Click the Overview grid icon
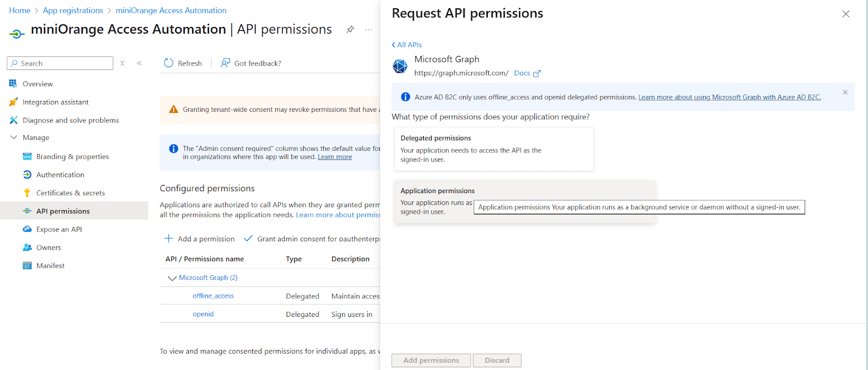 (13, 84)
